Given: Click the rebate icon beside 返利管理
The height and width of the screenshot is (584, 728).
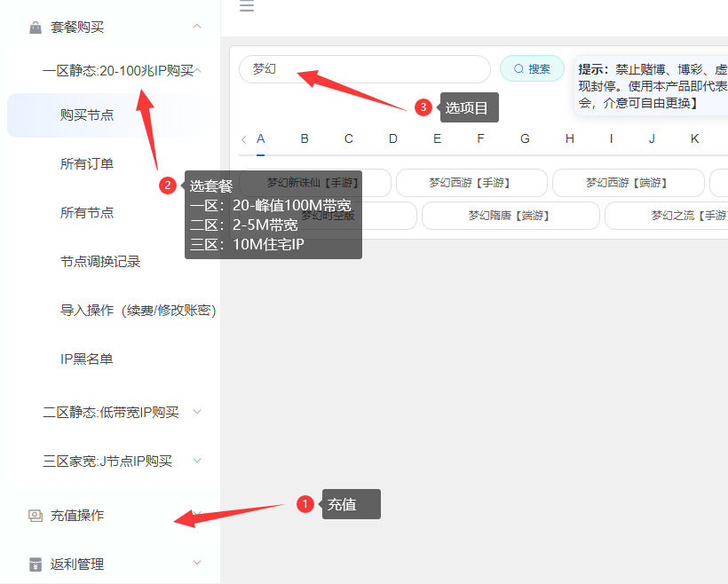Looking at the screenshot, I should point(36,564).
